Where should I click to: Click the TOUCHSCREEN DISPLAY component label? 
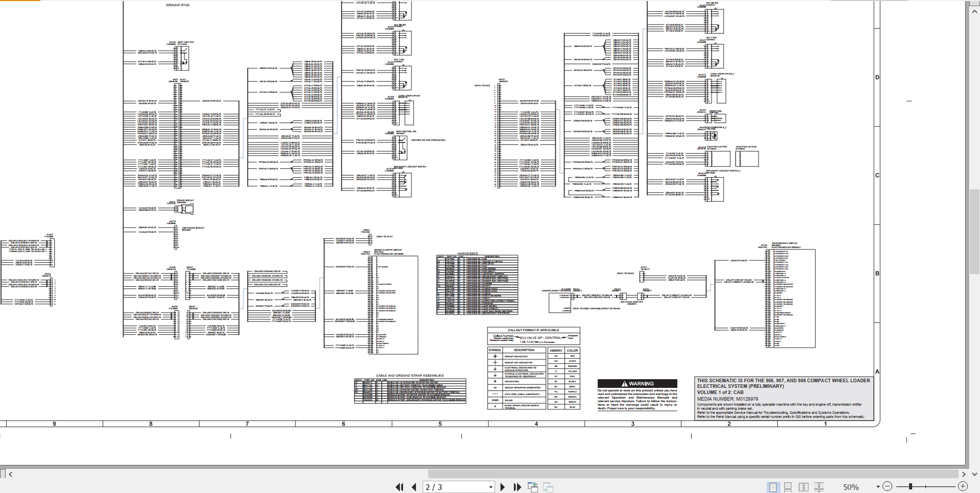coord(785,243)
